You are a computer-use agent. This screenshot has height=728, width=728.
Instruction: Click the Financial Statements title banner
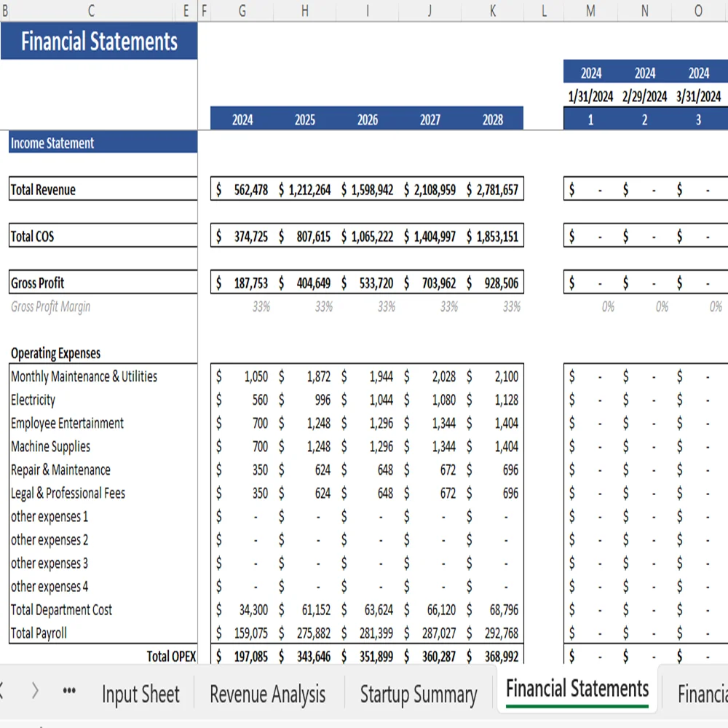(x=99, y=41)
